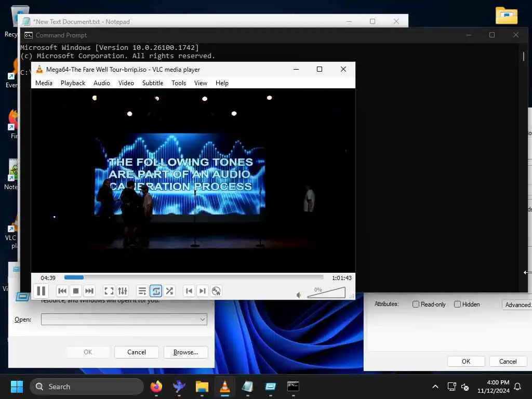Open the VLC disc menu button
This screenshot has height=399, width=532.
(x=216, y=291)
